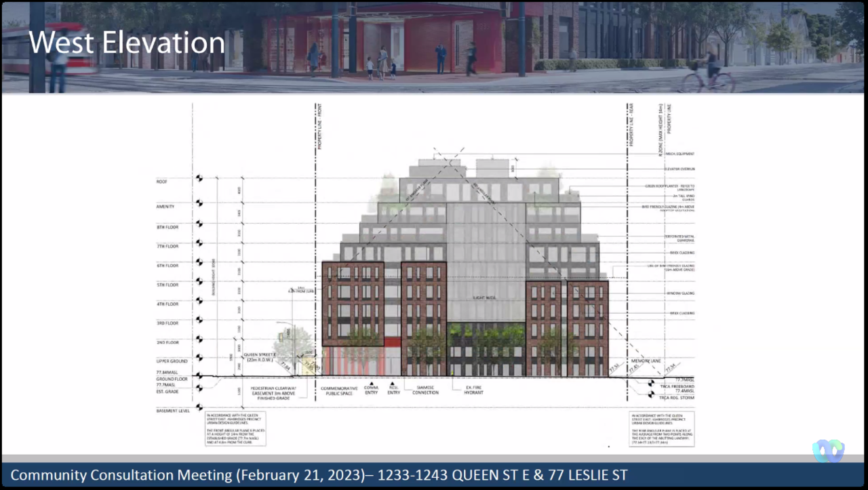Click the PEDESTRIAN CLEARWAY EASEMENT annotation
The height and width of the screenshot is (490, 868).
260,393
